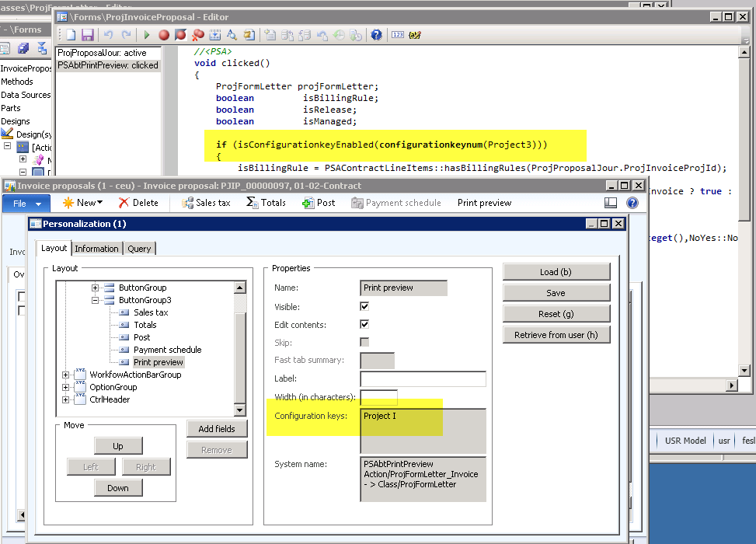This screenshot has width=756, height=544.
Task: Expand the OptionGroup tree node
Action: click(x=66, y=387)
